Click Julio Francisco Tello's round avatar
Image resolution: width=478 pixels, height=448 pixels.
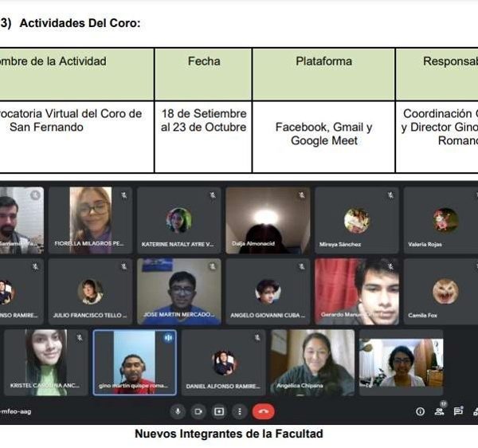(90, 292)
